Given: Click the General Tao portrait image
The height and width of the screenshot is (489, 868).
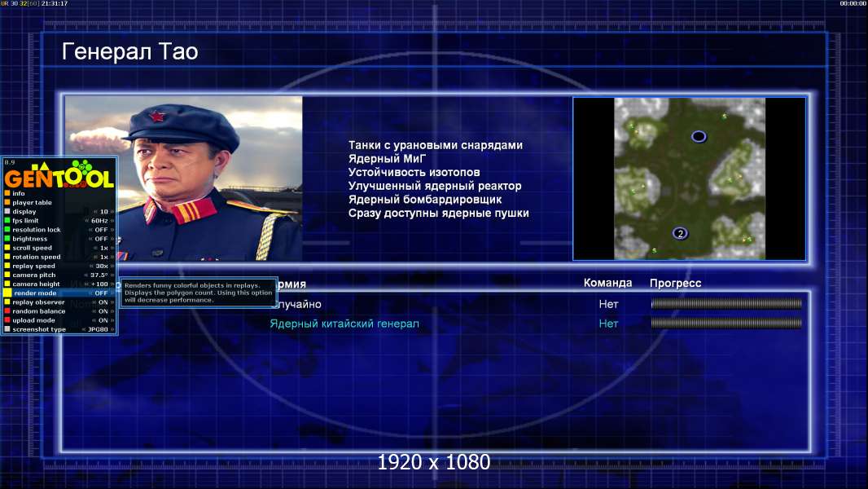Looking at the screenshot, I should (x=184, y=178).
